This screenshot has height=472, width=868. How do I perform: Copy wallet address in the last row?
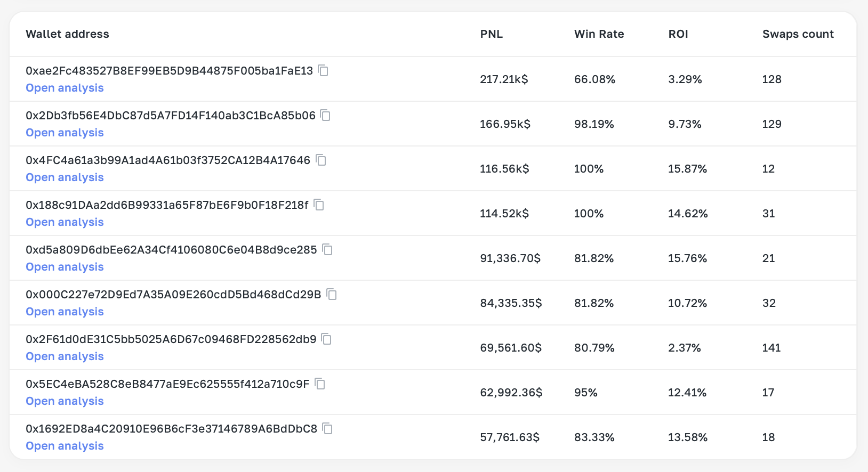coord(327,428)
